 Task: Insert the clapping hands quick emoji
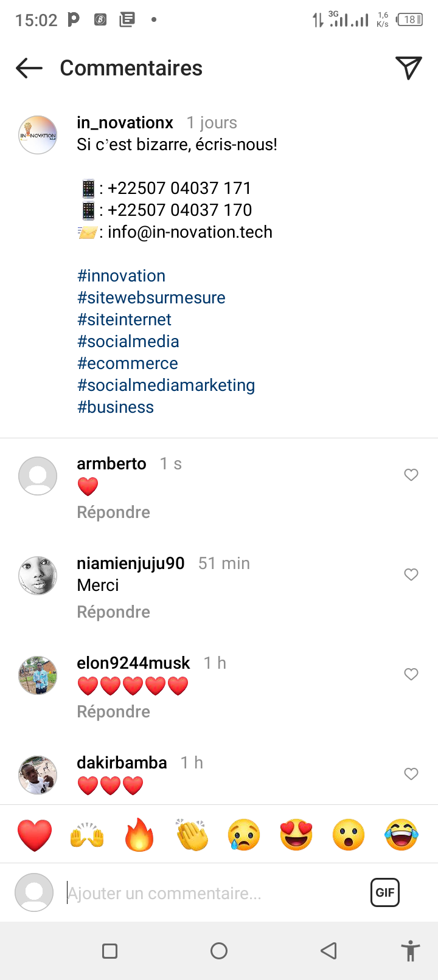pyautogui.click(x=192, y=835)
